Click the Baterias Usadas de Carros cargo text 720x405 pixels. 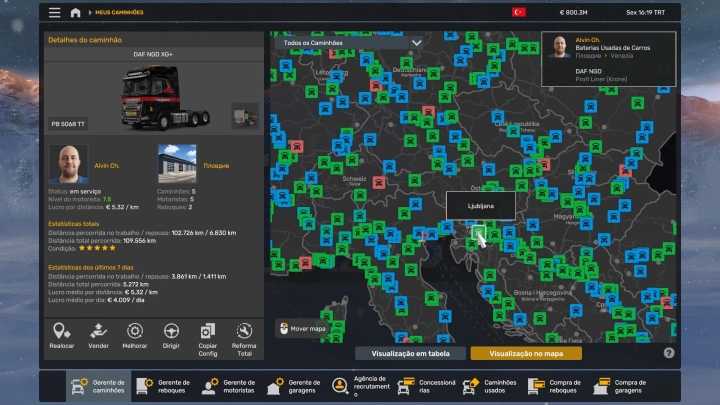point(613,48)
